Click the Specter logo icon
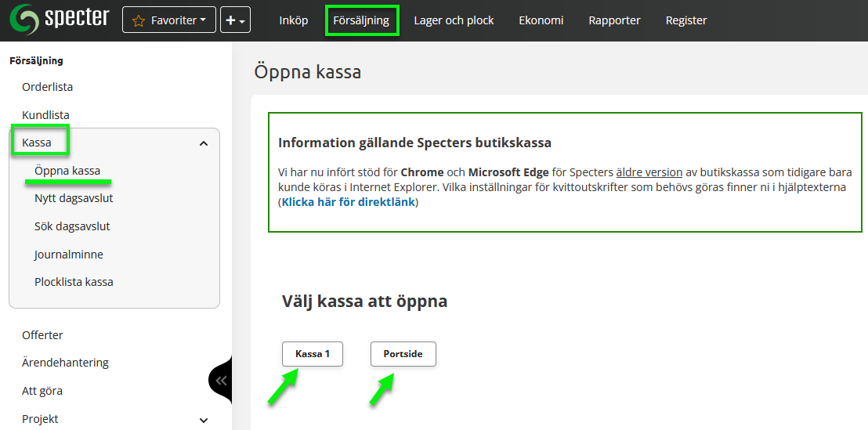This screenshot has width=868, height=430. coord(24,20)
